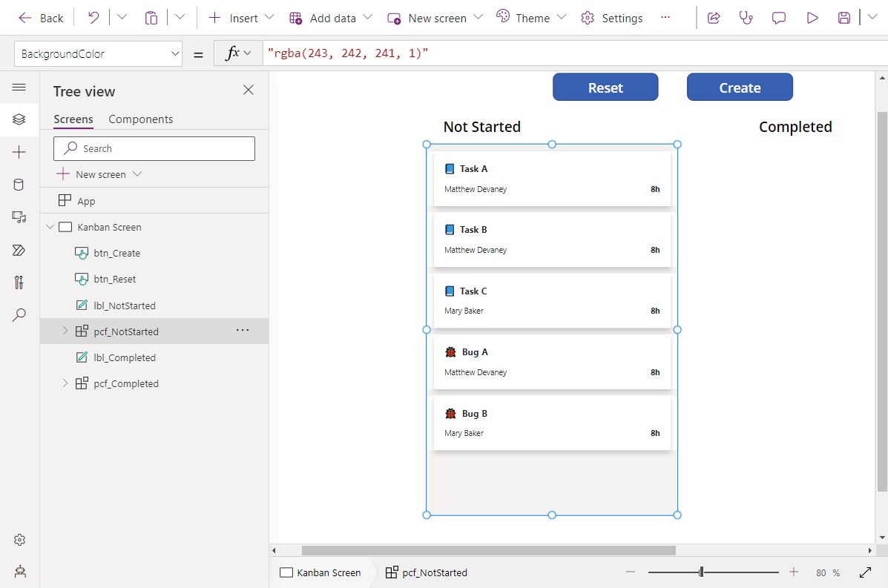
Task: Click inside the Tree view search box
Action: [x=154, y=148]
